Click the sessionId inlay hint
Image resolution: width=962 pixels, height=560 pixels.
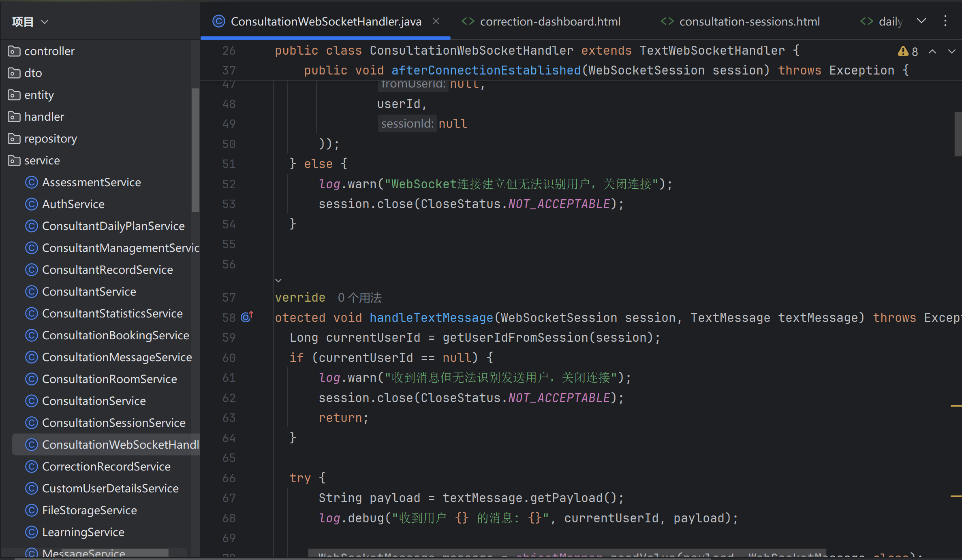click(x=407, y=123)
